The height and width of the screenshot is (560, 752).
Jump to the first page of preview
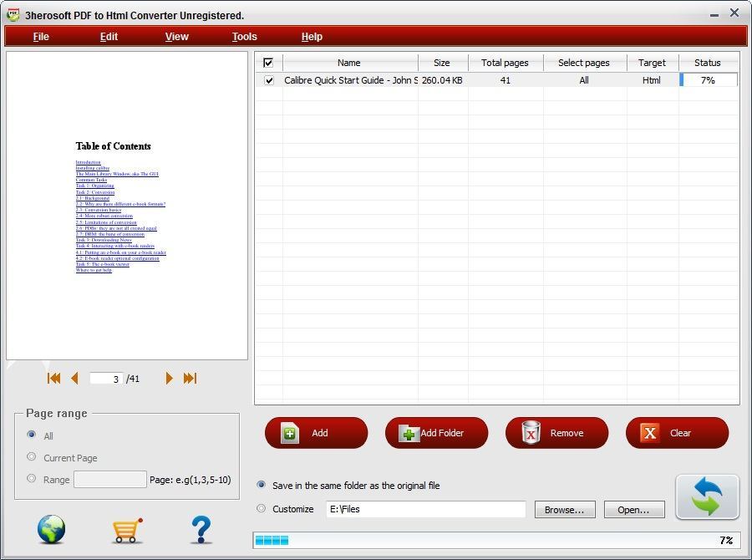tap(53, 378)
